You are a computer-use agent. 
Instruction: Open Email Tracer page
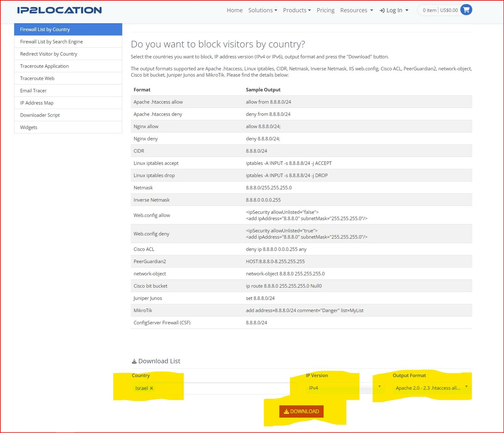68,90
